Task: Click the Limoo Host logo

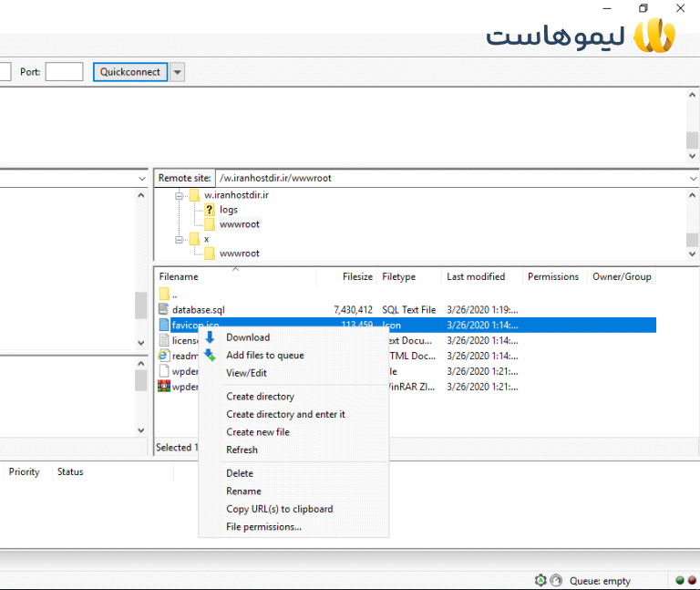Action: coord(581,36)
